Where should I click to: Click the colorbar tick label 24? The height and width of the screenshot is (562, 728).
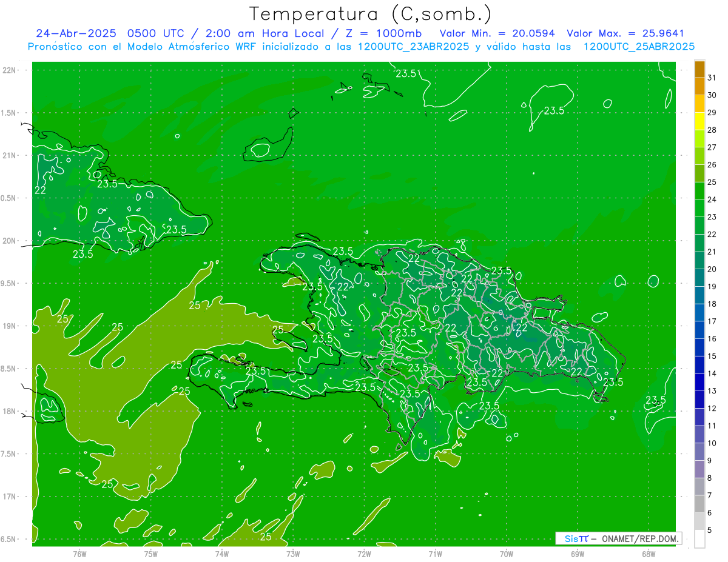click(x=712, y=199)
